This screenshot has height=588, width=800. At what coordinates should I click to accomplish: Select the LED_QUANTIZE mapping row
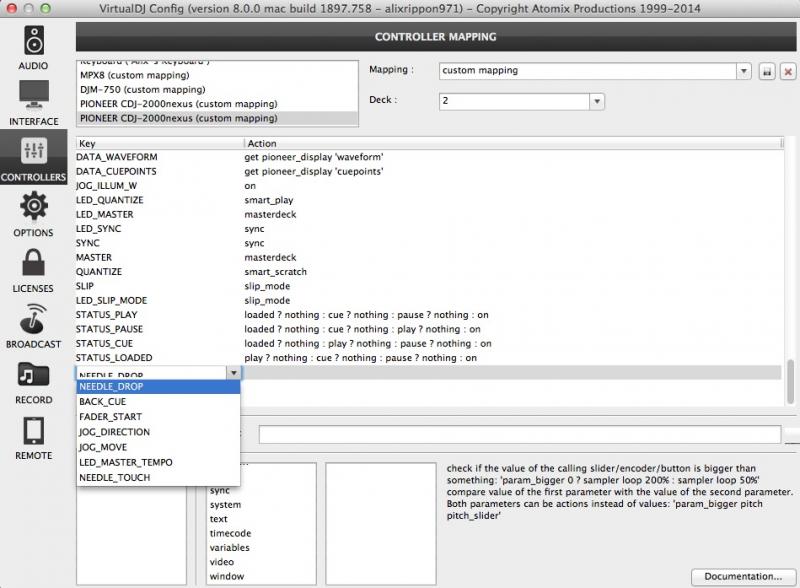pos(429,200)
